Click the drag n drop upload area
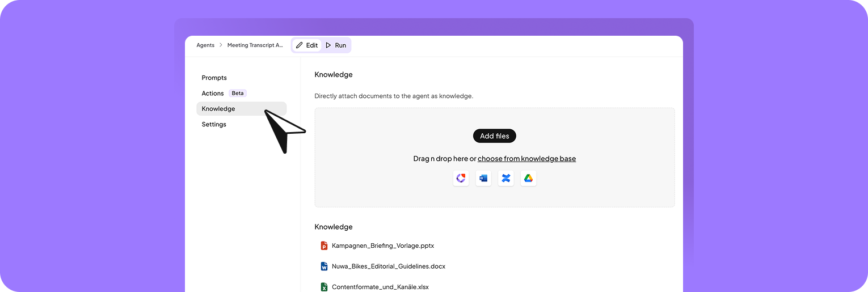This screenshot has height=292, width=868. tap(495, 158)
